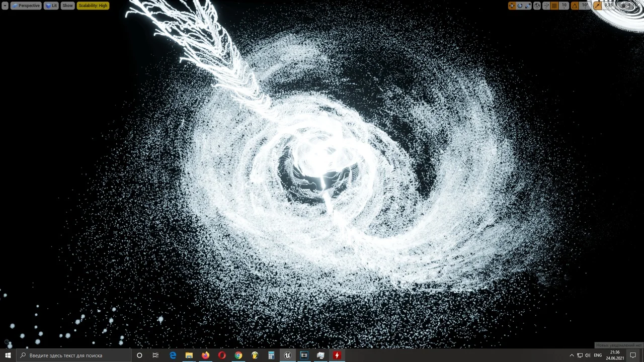Screen dimensions: 644x362
Task: Select the rotate gizmo tool
Action: click(x=520, y=6)
